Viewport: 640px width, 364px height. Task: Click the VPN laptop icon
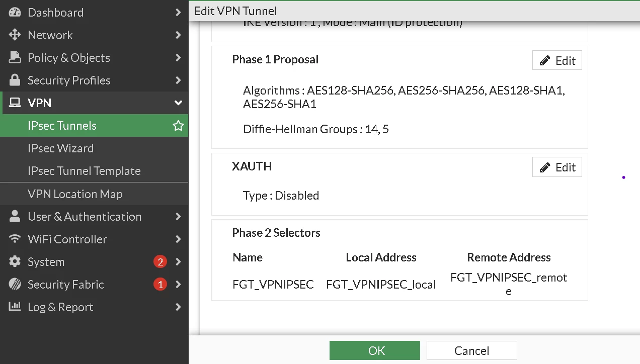coord(15,103)
